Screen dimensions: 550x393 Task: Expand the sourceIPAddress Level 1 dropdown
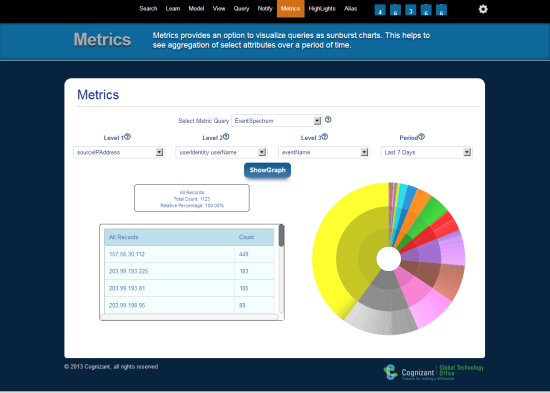pos(119,152)
